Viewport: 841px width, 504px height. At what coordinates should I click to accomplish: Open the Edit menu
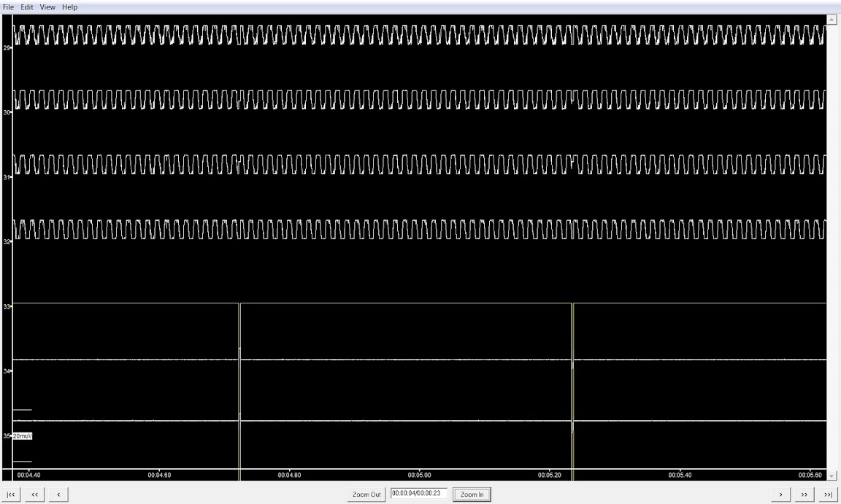[x=27, y=7]
